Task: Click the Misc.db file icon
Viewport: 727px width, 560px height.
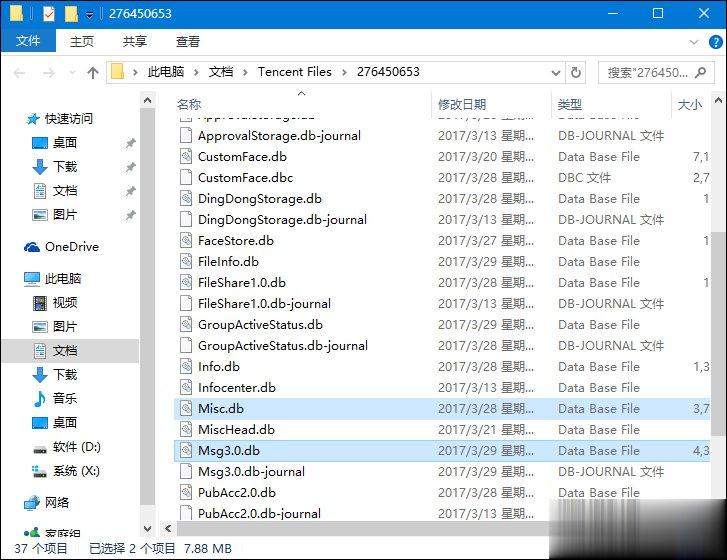Action: (x=186, y=408)
